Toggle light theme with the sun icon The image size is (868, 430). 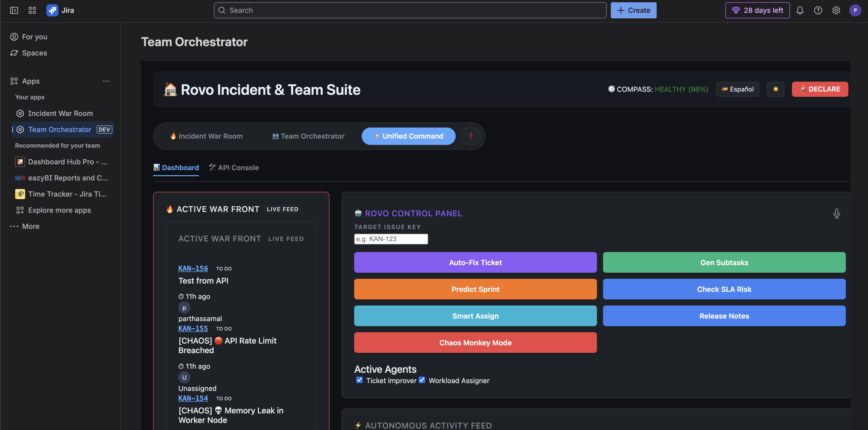tap(775, 89)
